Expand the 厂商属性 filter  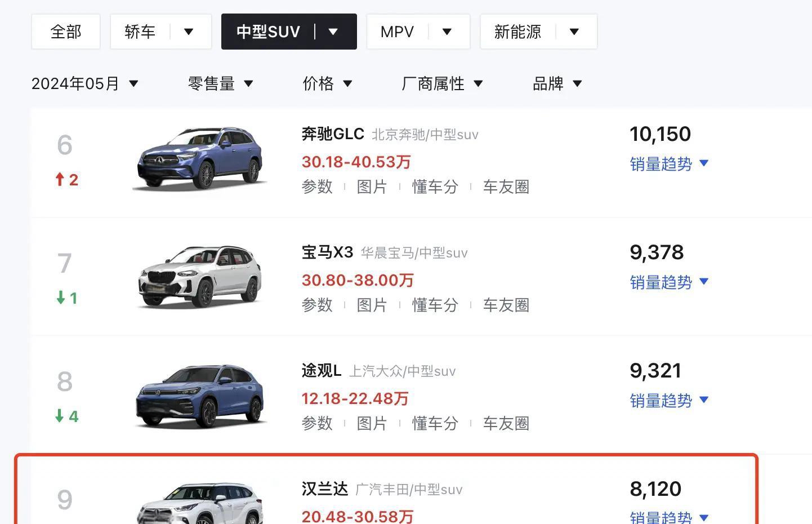442,84
